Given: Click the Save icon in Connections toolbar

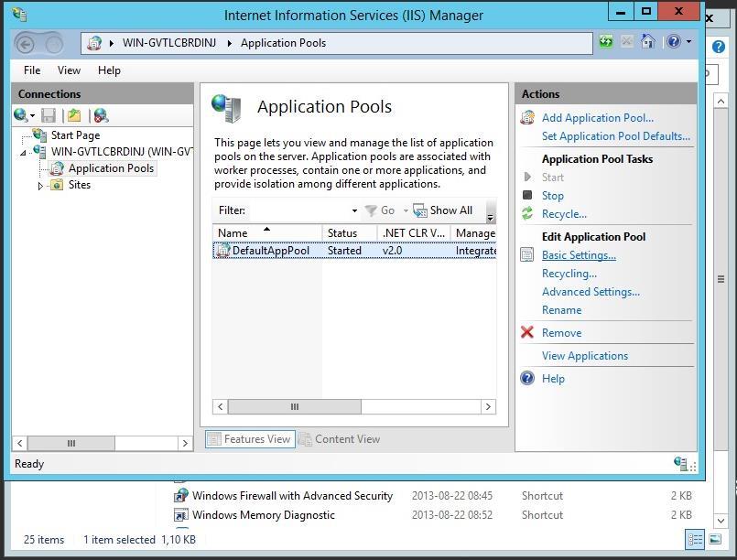Looking at the screenshot, I should [x=49, y=115].
